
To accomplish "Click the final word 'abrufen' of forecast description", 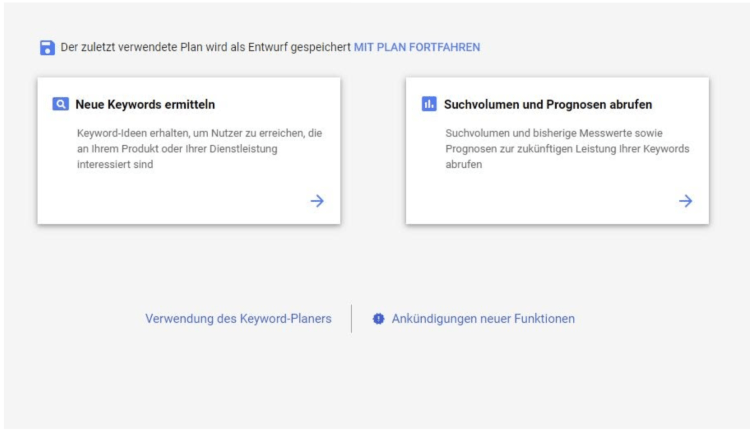I will (463, 165).
